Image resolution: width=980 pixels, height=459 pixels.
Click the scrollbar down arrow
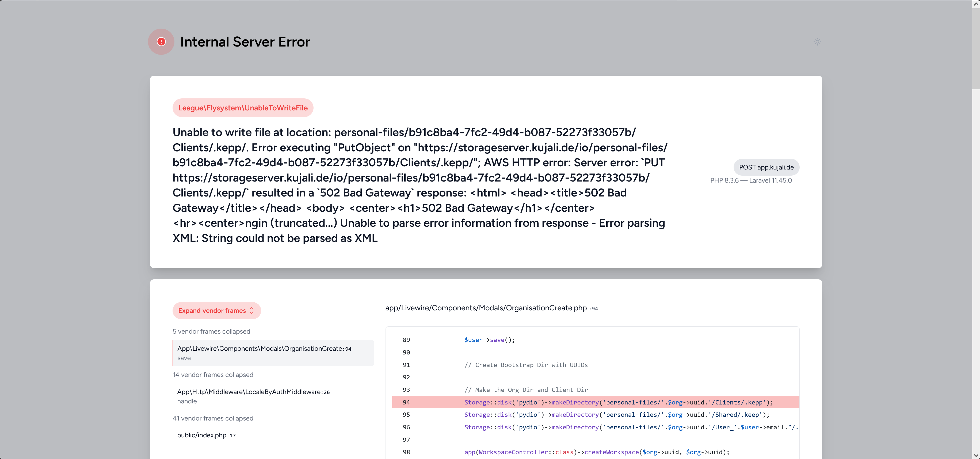pos(976,455)
